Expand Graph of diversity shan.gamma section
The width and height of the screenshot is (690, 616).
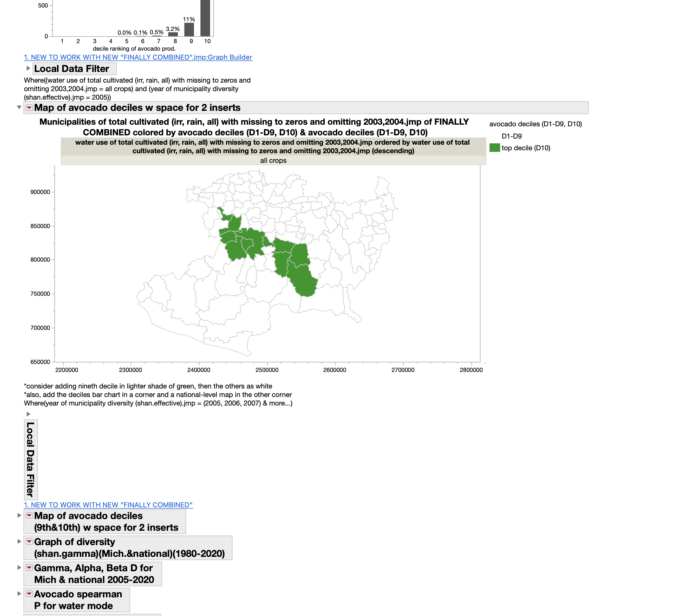coord(19,541)
